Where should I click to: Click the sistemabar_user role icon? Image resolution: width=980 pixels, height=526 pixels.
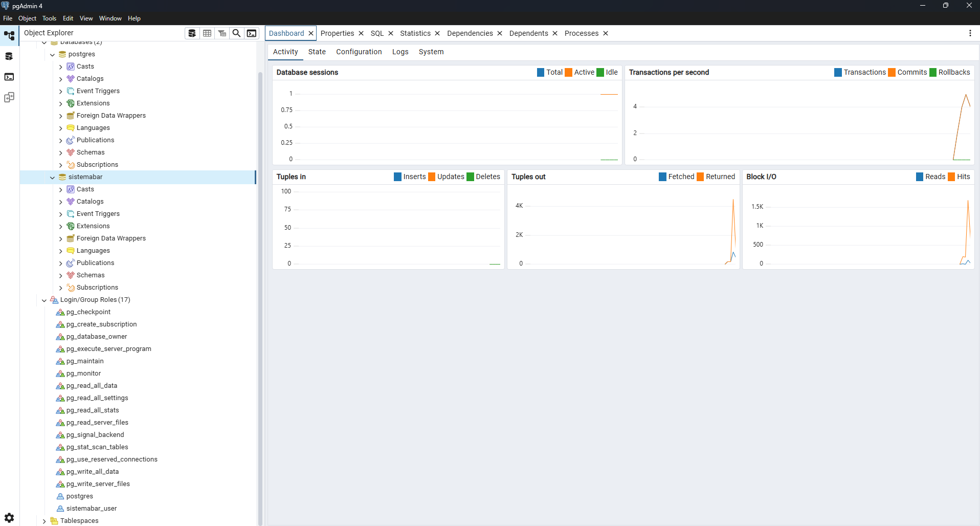(x=60, y=509)
